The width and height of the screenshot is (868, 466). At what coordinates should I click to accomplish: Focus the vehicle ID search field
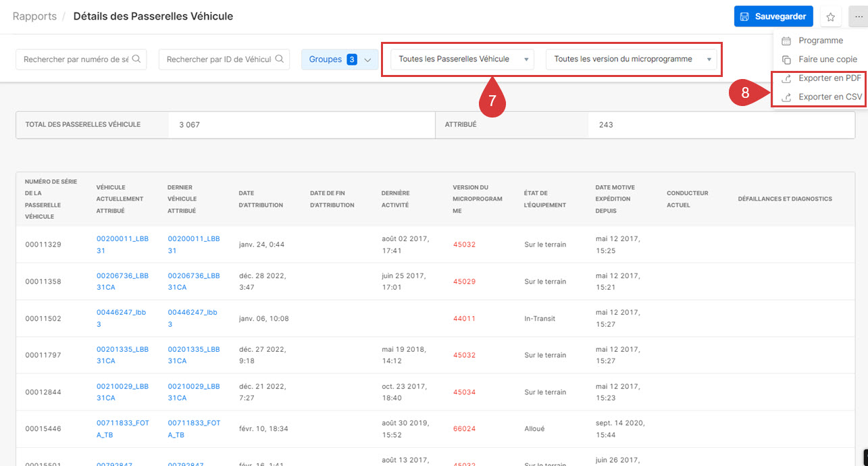(x=224, y=59)
